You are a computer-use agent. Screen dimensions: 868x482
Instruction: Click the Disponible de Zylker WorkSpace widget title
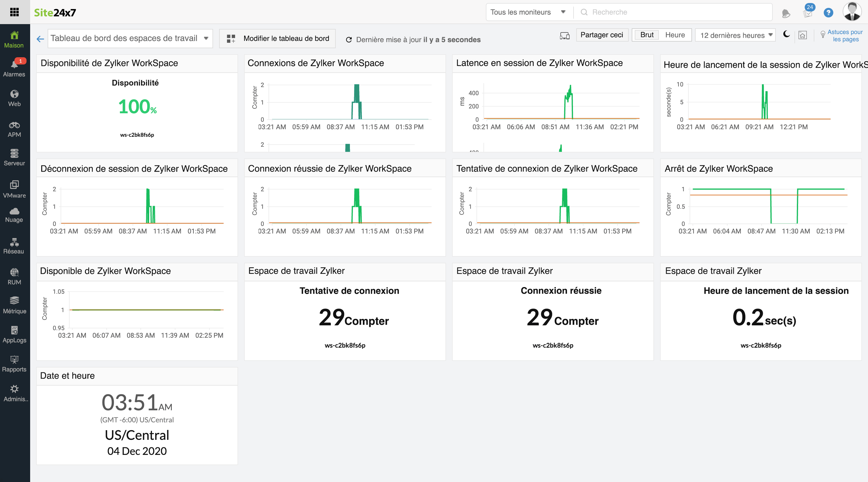tap(105, 271)
